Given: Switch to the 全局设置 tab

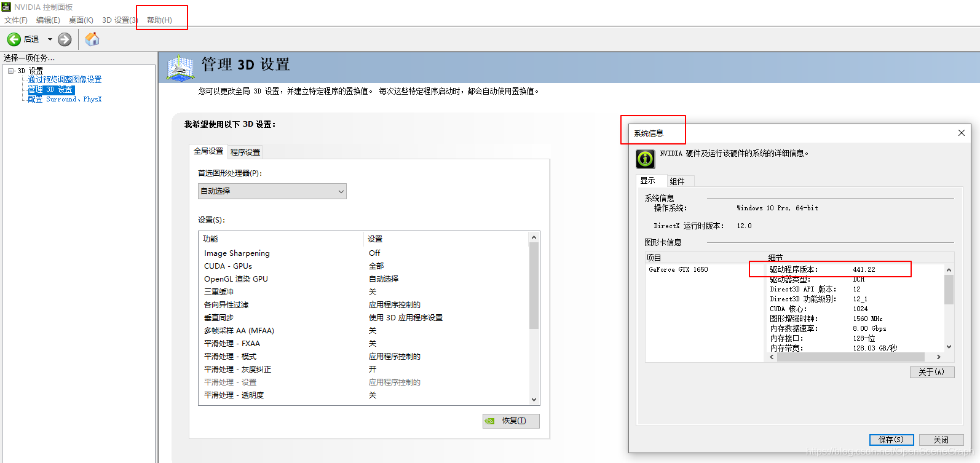Looking at the screenshot, I should [x=208, y=151].
